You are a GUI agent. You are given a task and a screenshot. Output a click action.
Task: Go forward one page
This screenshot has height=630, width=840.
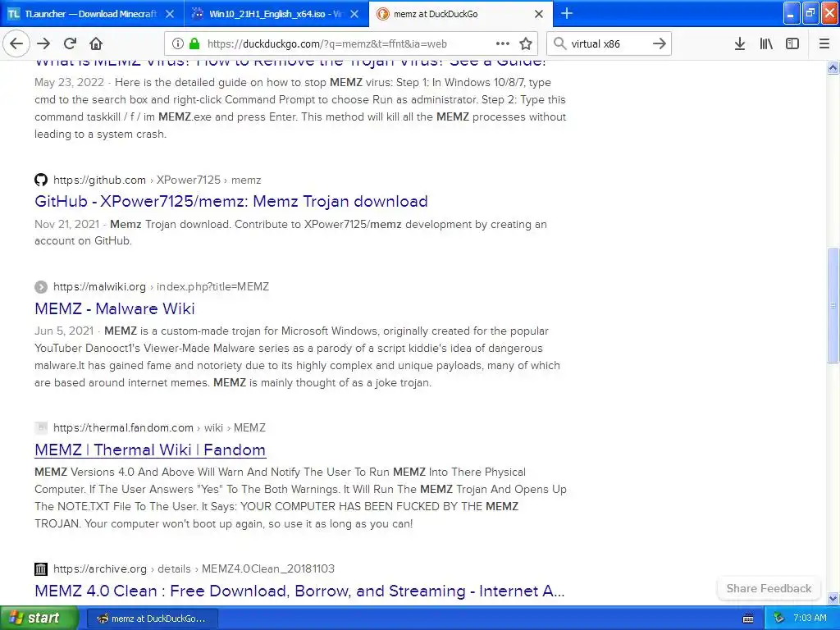43,43
